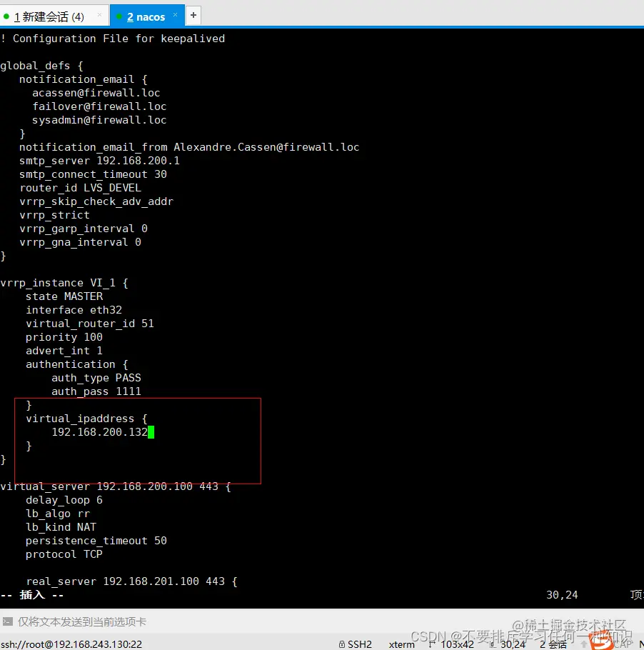Image resolution: width=644 pixels, height=650 pixels.
Task: Click the line 'smtp_server 192.168.200.1'
Action: pyautogui.click(x=99, y=161)
